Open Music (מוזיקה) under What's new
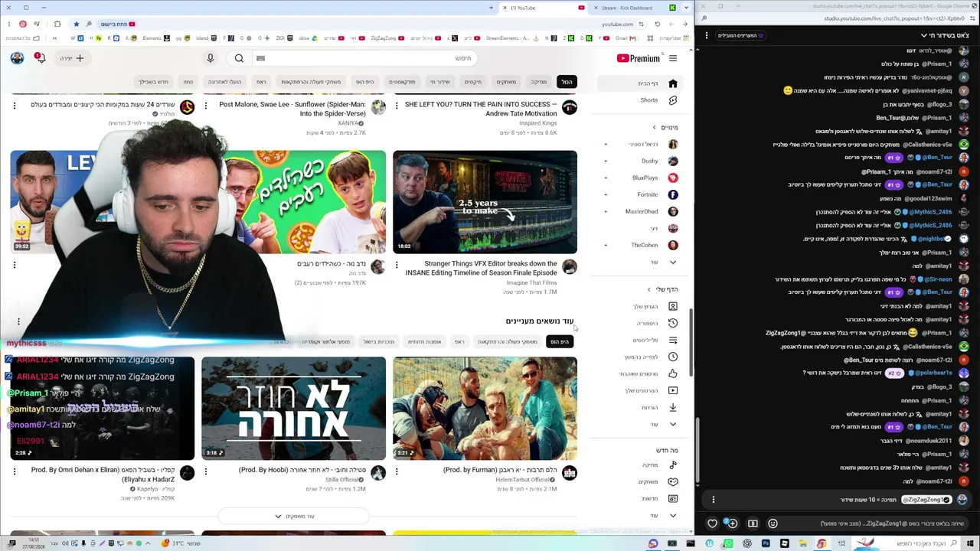 pyautogui.click(x=639, y=465)
